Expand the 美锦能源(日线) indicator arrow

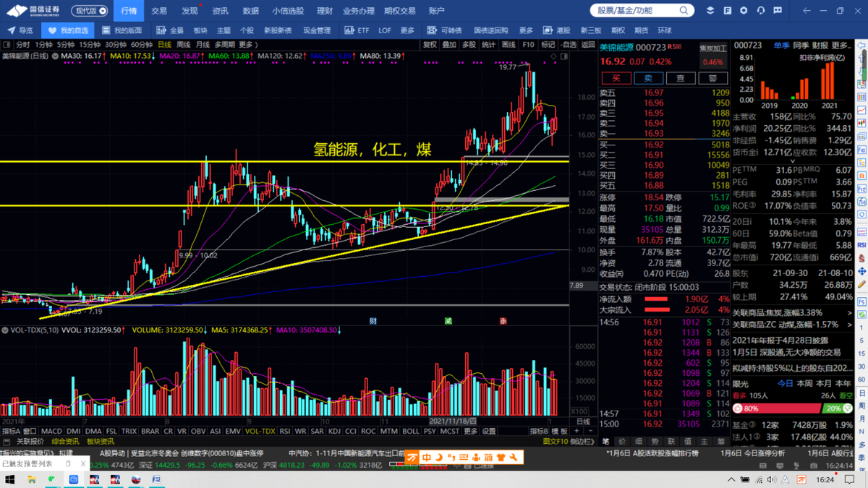(x=54, y=56)
